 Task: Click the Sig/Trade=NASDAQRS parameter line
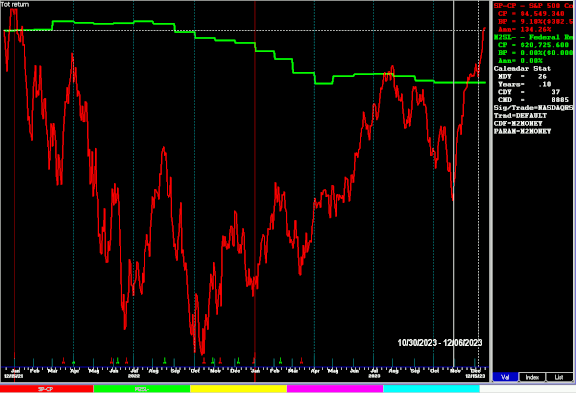tap(533, 108)
